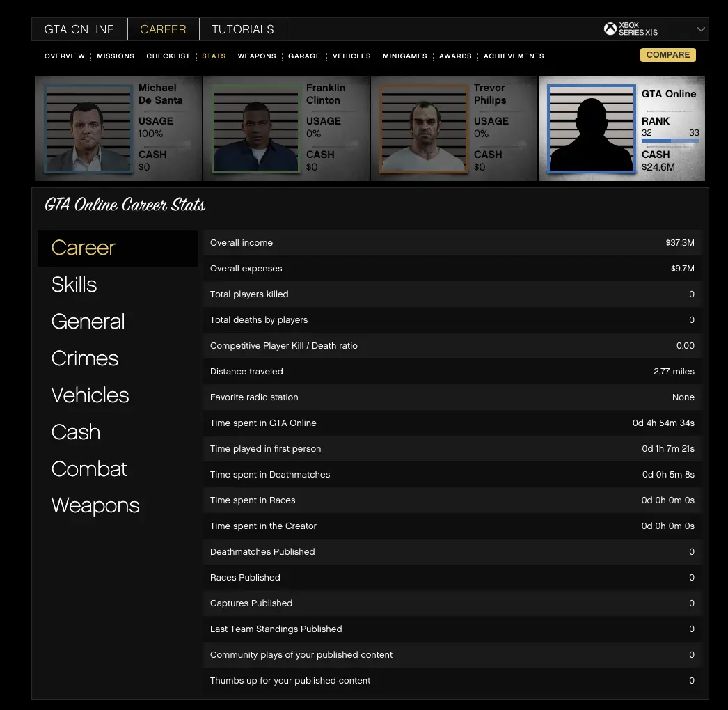Viewport: 728px width, 710px height.
Task: Open the ACHIEVEMENTS sub-menu
Action: pos(514,56)
